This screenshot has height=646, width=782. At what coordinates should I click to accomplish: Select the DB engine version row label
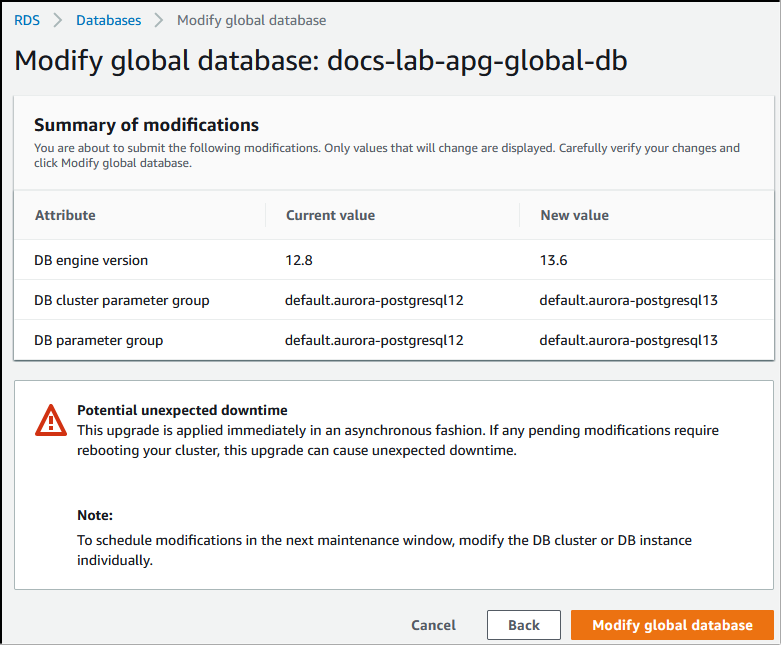pyautogui.click(x=91, y=260)
